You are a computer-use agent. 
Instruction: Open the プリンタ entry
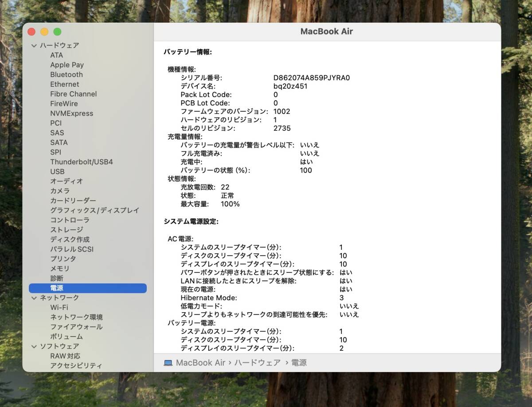coord(63,259)
